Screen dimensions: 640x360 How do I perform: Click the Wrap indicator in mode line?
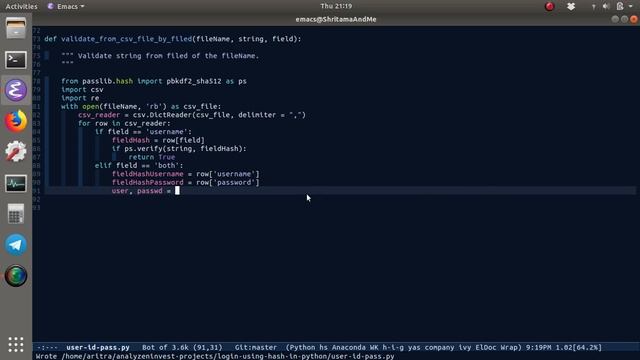[509, 347]
